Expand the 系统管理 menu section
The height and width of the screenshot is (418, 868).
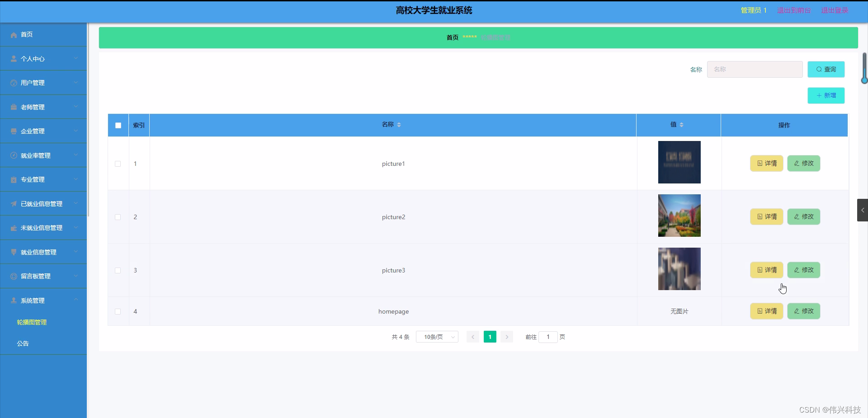coord(32,300)
